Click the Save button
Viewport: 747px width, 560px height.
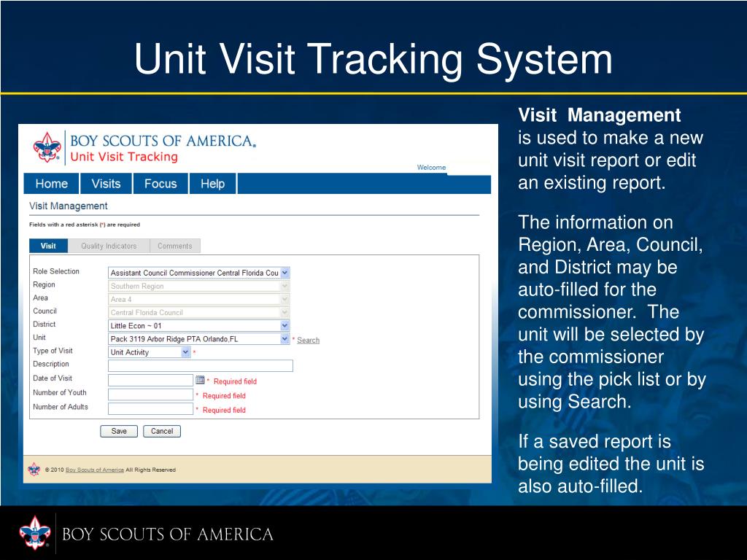(x=119, y=431)
